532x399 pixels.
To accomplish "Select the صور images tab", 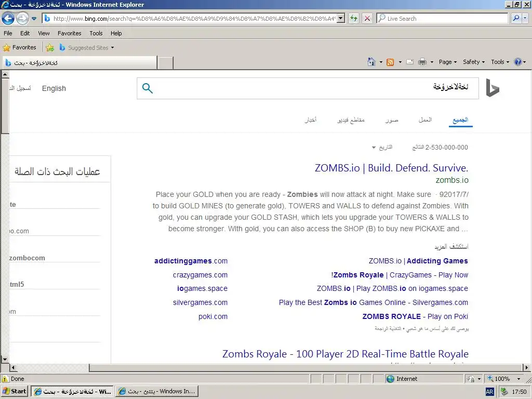I will coord(392,120).
